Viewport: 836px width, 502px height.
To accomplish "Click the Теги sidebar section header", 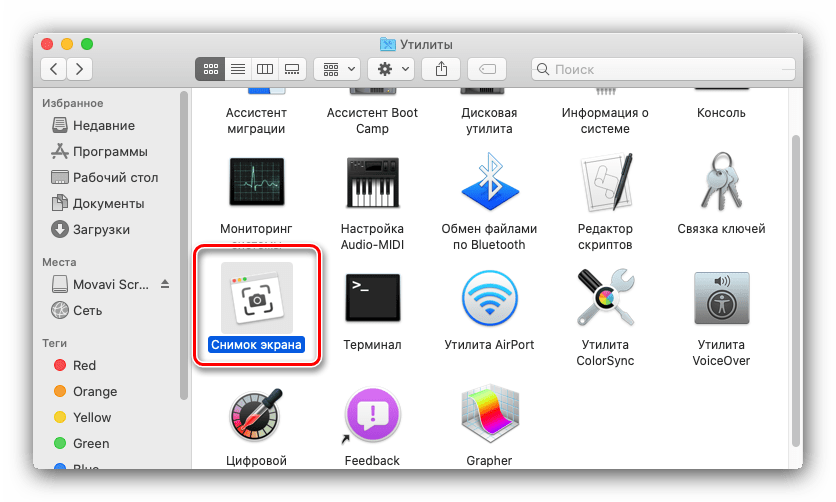I will point(54,343).
